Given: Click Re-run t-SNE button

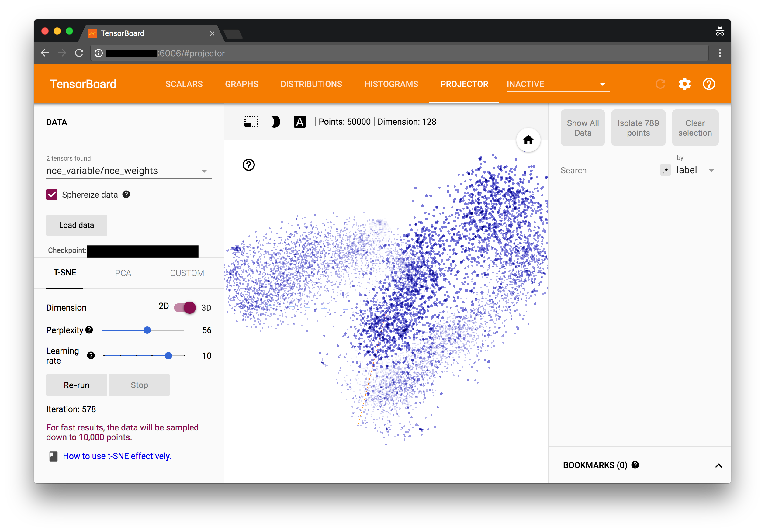Looking at the screenshot, I should point(76,385).
